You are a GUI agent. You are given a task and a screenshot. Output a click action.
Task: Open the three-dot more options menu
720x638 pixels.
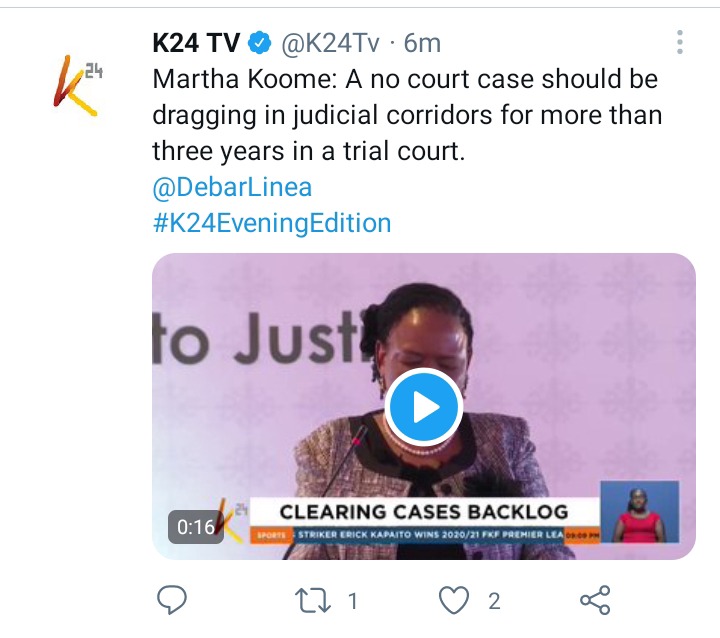point(680,42)
